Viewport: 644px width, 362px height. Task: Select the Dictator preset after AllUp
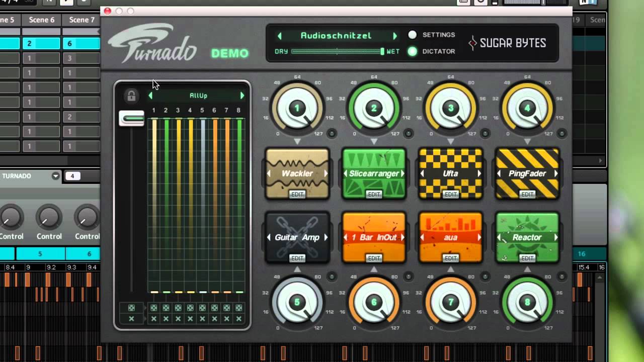click(242, 96)
